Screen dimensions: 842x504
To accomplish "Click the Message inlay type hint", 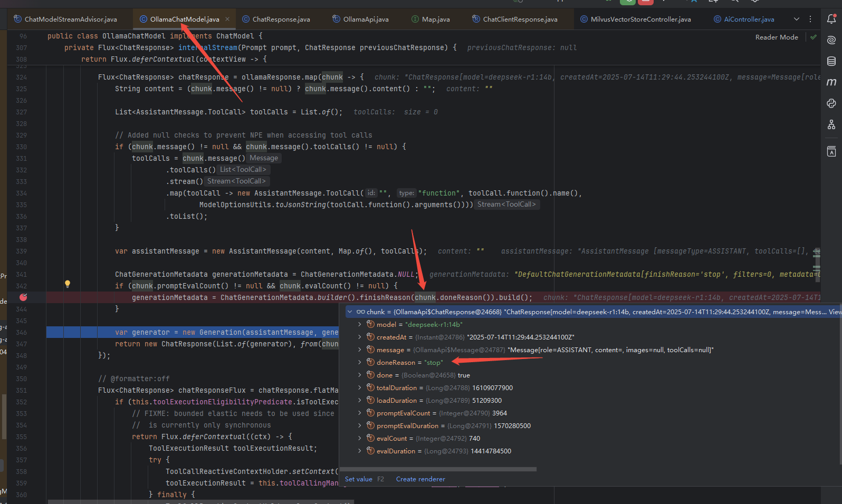I will coord(264,158).
